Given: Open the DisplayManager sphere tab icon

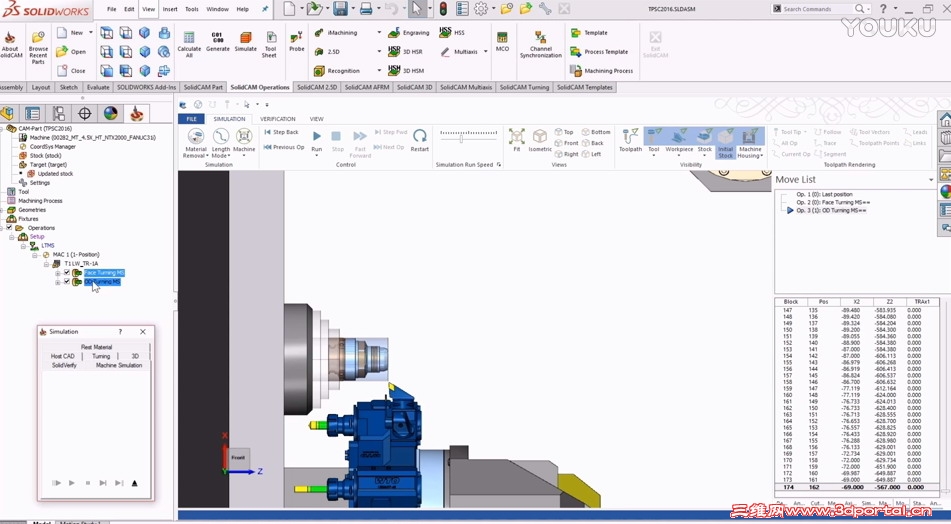Looking at the screenshot, I should 110,113.
